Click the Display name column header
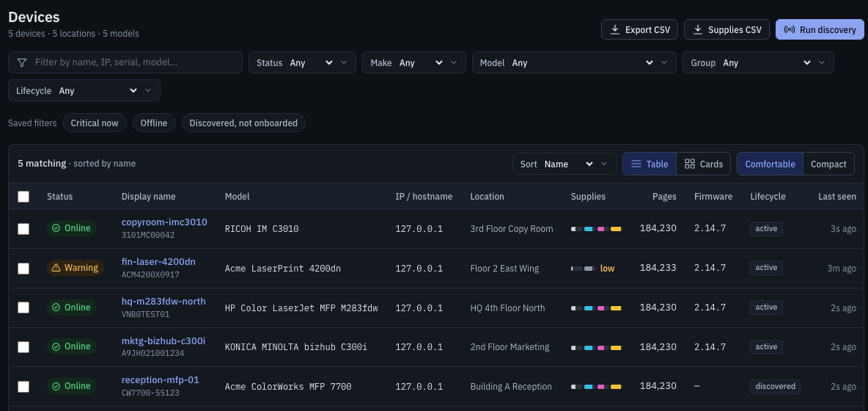 [x=148, y=197]
